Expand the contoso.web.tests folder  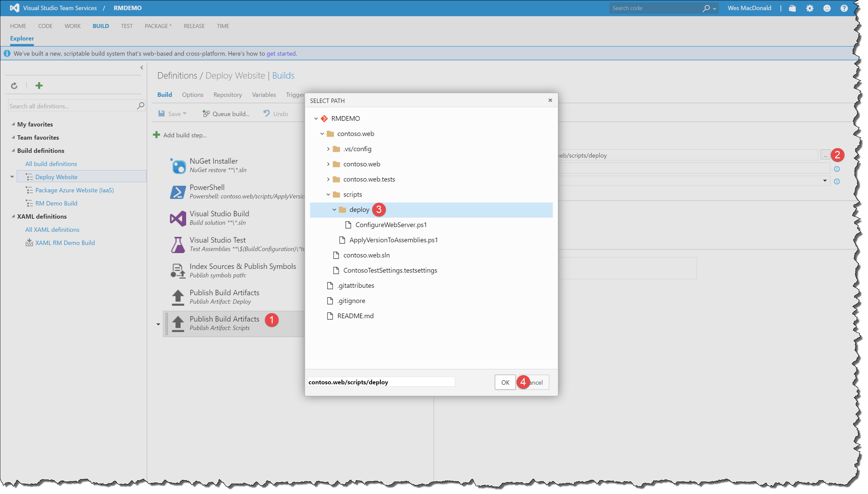click(328, 179)
